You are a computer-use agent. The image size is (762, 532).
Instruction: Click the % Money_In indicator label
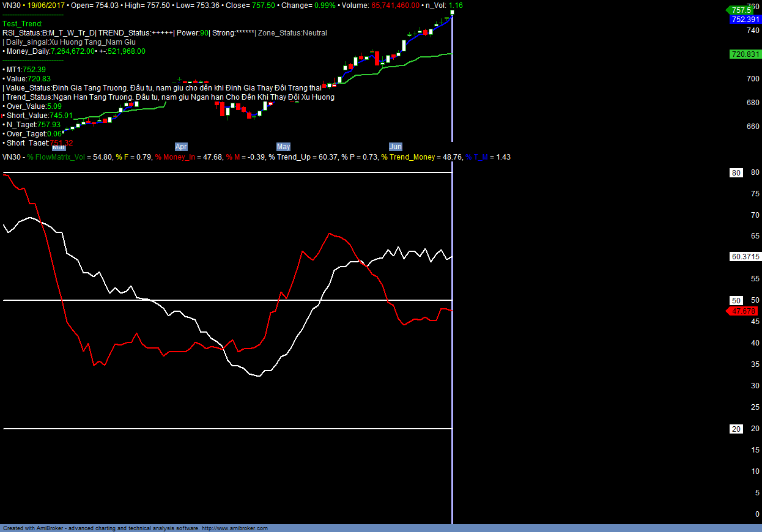click(x=177, y=157)
